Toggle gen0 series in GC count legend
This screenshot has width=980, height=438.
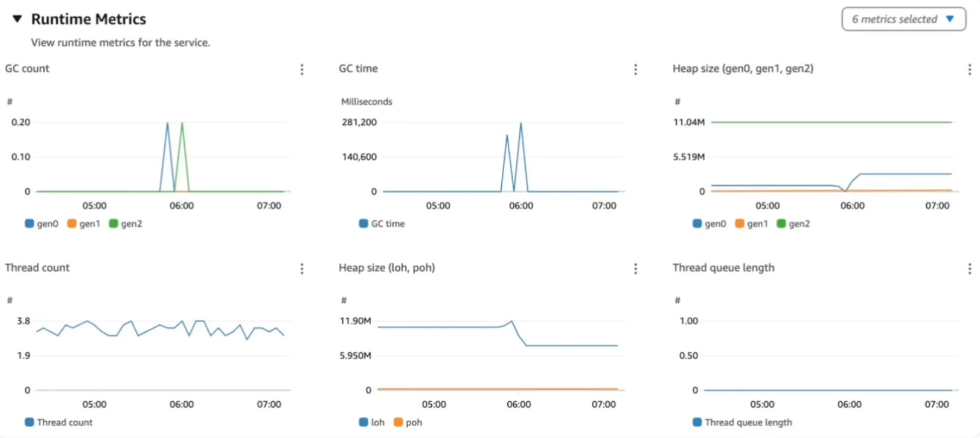pos(42,224)
